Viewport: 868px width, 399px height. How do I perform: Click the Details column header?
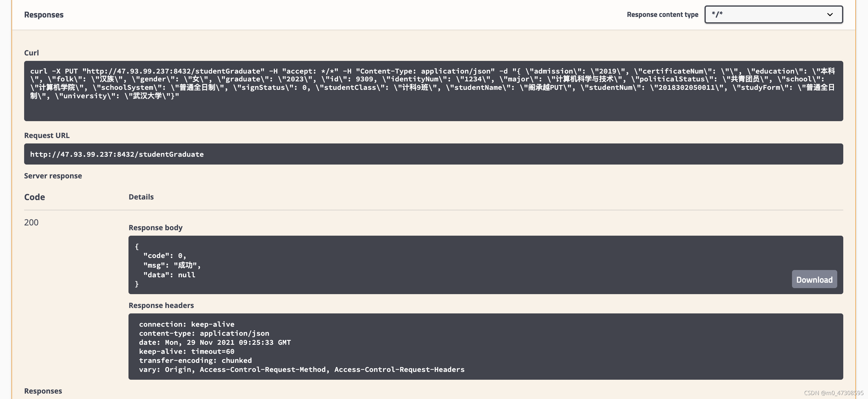(x=141, y=197)
